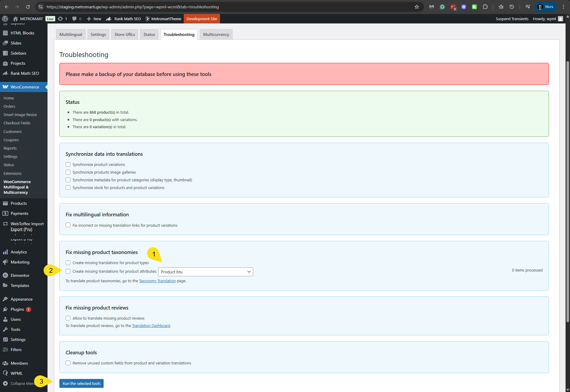
Task: Check Create missing translations for product attributes
Action: click(x=68, y=271)
